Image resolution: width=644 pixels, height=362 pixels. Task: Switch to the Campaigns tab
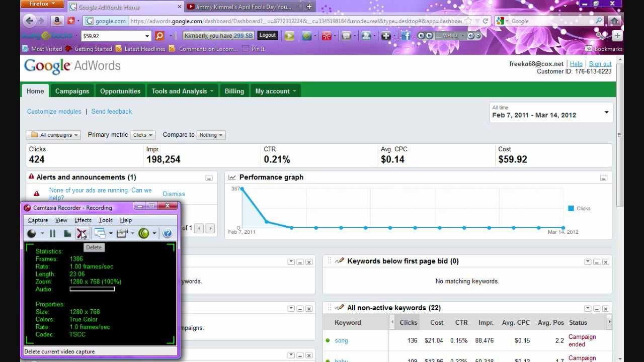(x=72, y=91)
